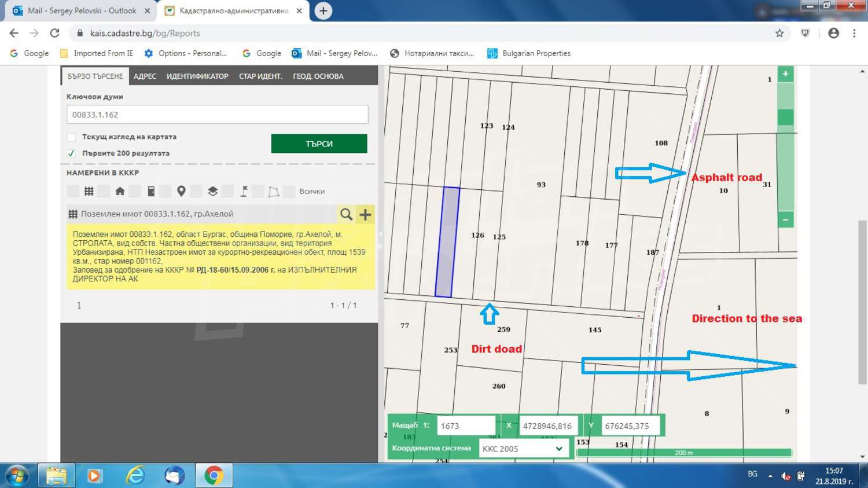The width and height of the screenshot is (868, 488).
Task: Click the keywords field containing 00833.1.162
Action: (x=217, y=115)
